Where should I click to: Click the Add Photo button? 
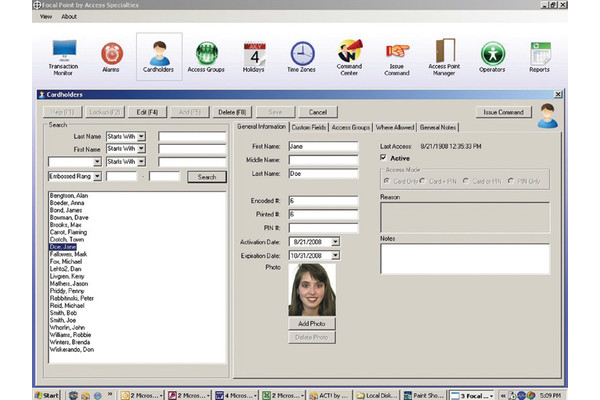312,324
